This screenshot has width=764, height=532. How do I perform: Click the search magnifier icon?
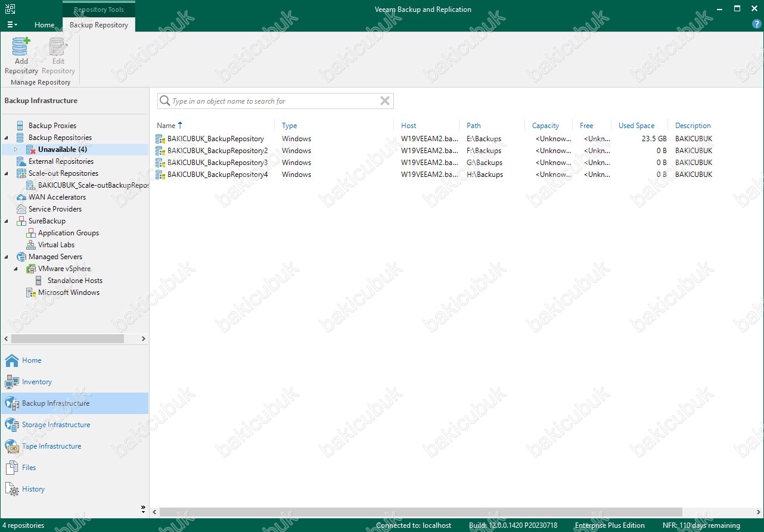click(x=164, y=101)
